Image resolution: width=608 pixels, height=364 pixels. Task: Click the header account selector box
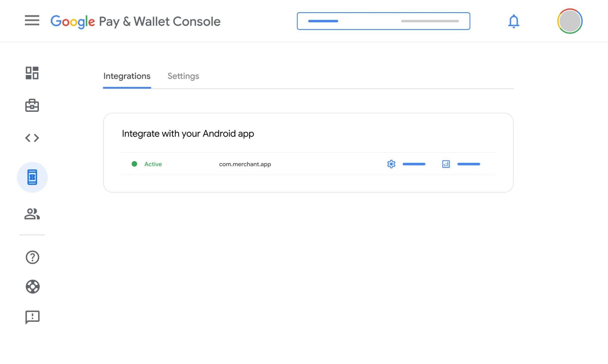pyautogui.click(x=384, y=21)
